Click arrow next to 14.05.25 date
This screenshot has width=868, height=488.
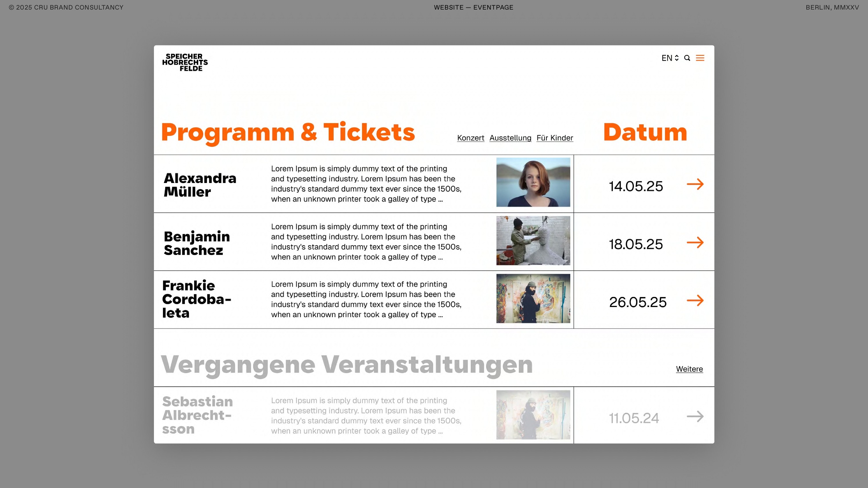[695, 184]
